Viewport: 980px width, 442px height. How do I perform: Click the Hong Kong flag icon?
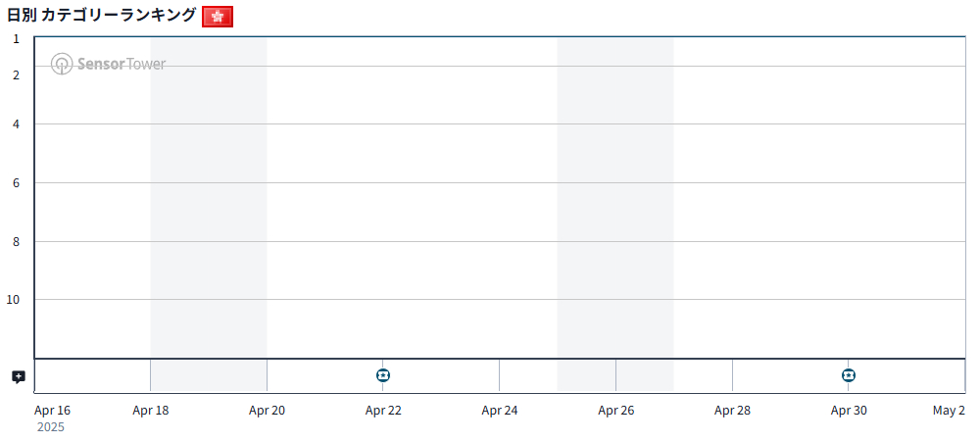pos(217,17)
